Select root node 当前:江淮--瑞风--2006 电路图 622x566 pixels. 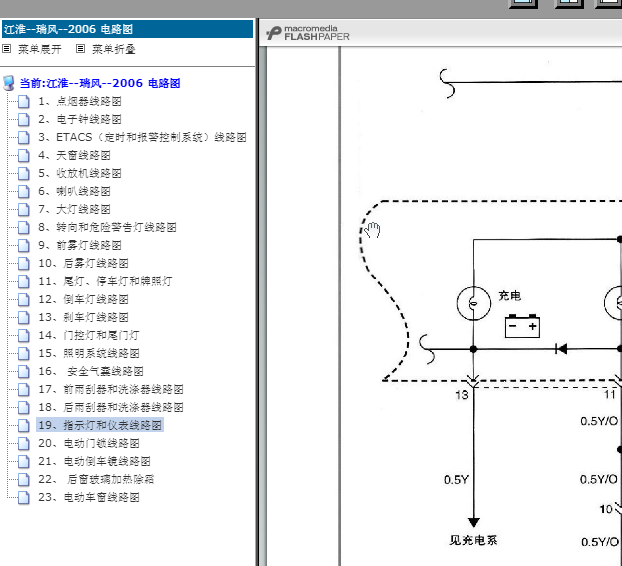100,83
